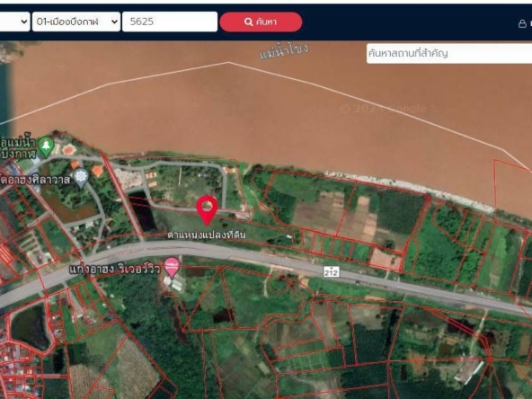
Task: Click the red ค้นหา search button
Action: tap(261, 22)
